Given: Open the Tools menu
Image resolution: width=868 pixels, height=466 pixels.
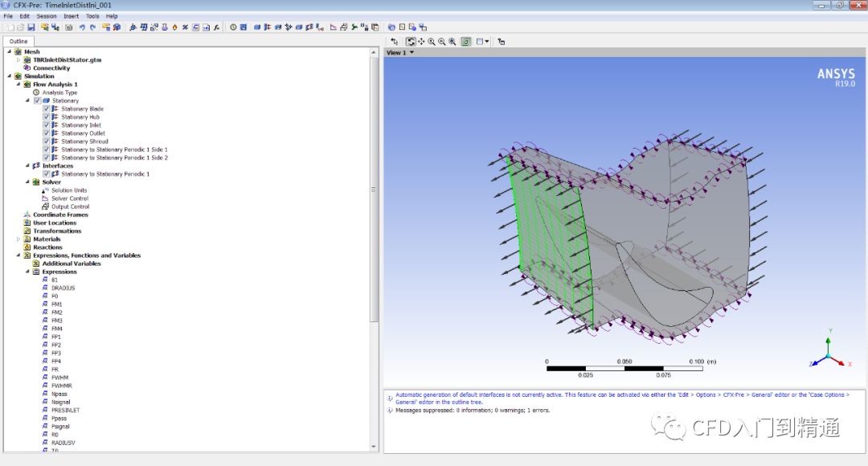Looking at the screenshot, I should pos(92,16).
